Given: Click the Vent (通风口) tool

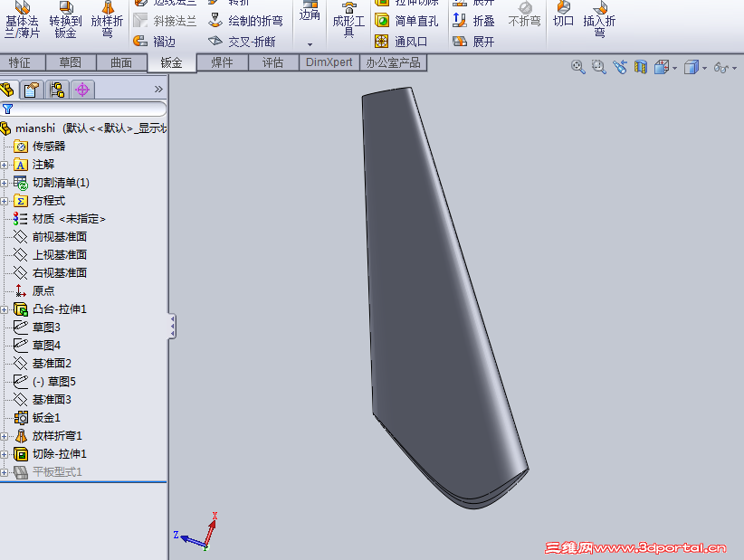Looking at the screenshot, I should pyautogui.click(x=402, y=42).
